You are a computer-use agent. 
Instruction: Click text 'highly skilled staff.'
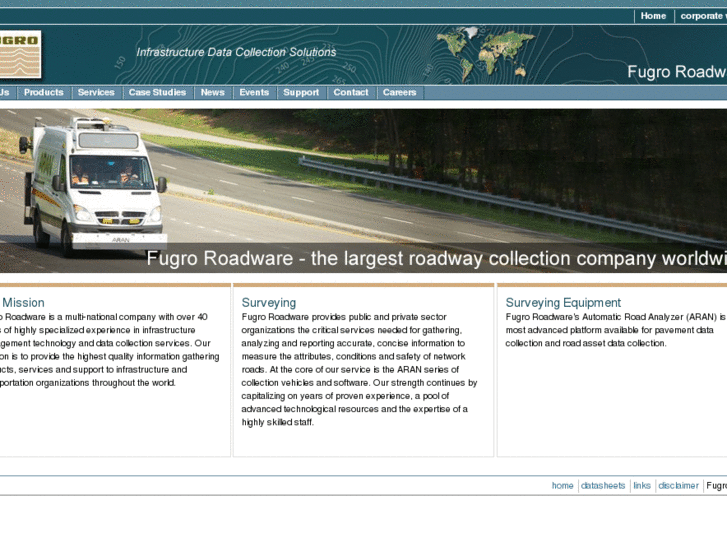277,422
